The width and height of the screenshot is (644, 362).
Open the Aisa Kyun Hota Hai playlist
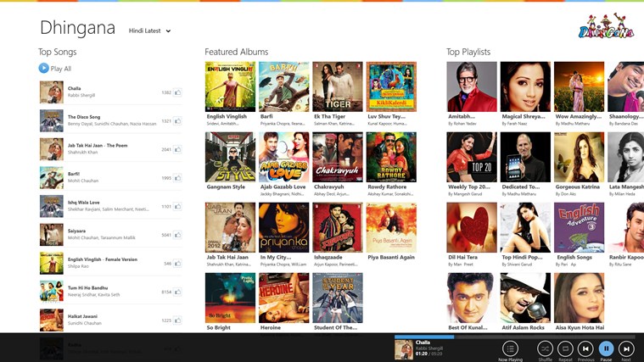580,298
